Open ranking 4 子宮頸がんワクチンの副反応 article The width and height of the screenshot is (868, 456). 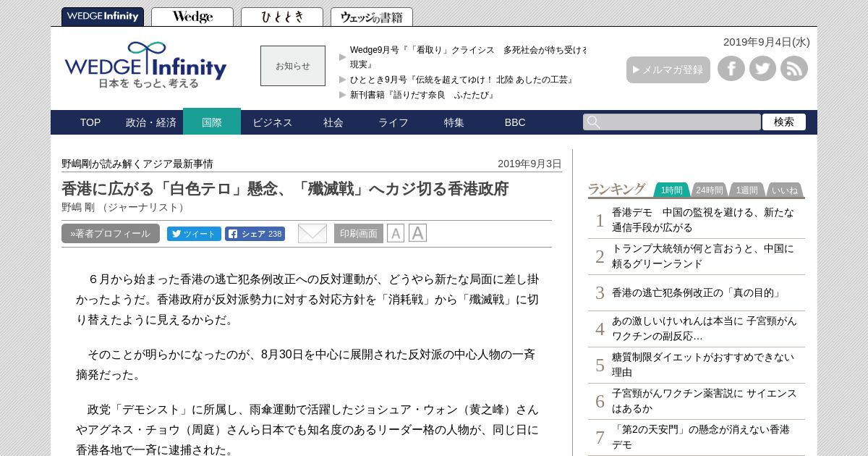(x=704, y=329)
